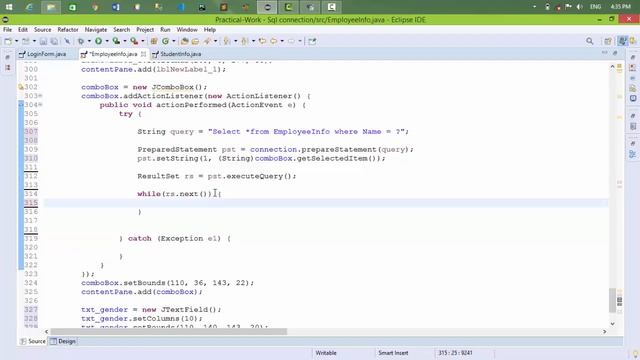
Task: Open the Run configurations dropdown arrow
Action: (x=107, y=41)
